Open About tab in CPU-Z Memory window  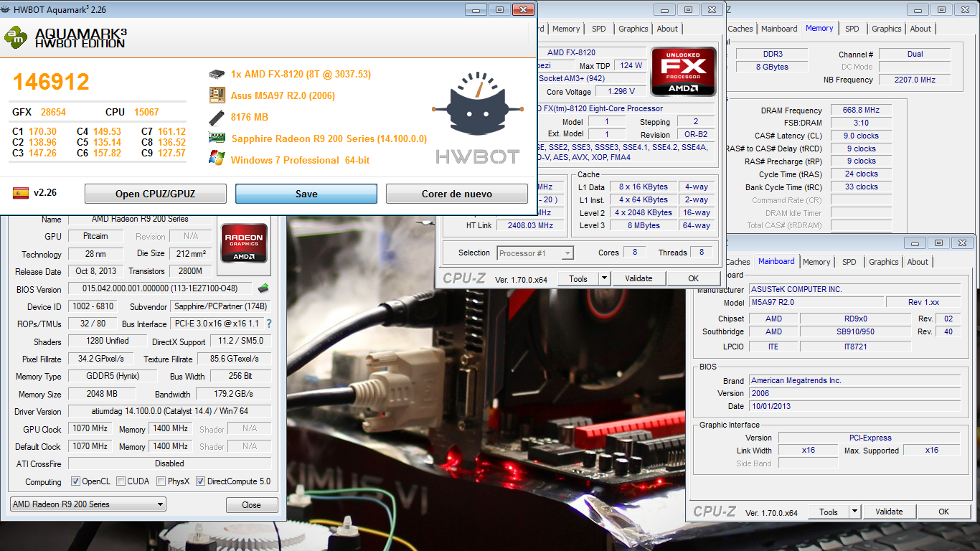[920, 29]
